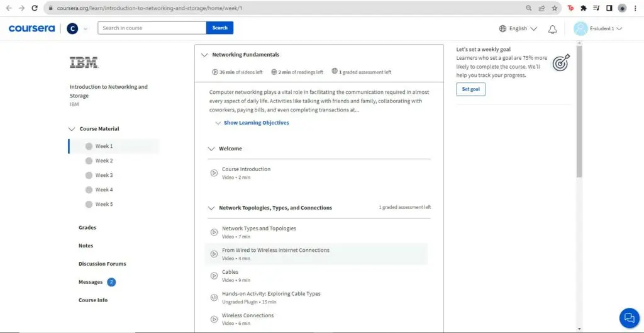Image resolution: width=644 pixels, height=333 pixels.
Task: Open Course Info page
Action: pyautogui.click(x=93, y=300)
